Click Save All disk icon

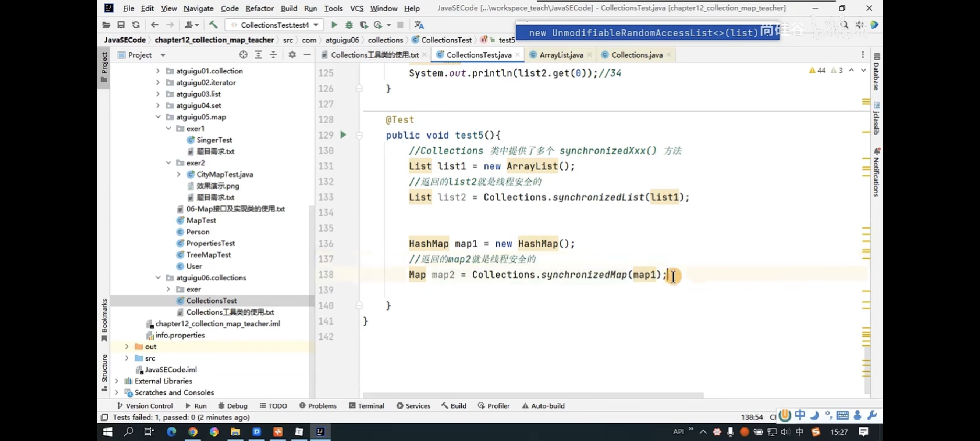121,25
